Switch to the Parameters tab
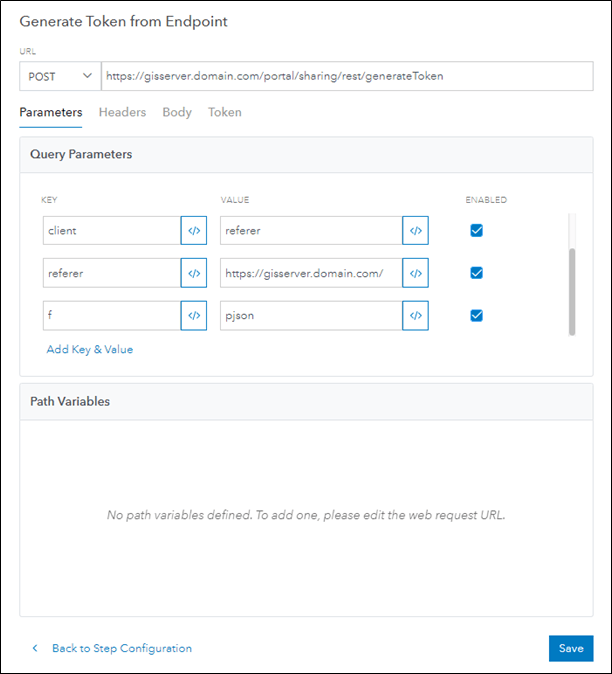Viewport: 612px width, 674px height. click(51, 112)
